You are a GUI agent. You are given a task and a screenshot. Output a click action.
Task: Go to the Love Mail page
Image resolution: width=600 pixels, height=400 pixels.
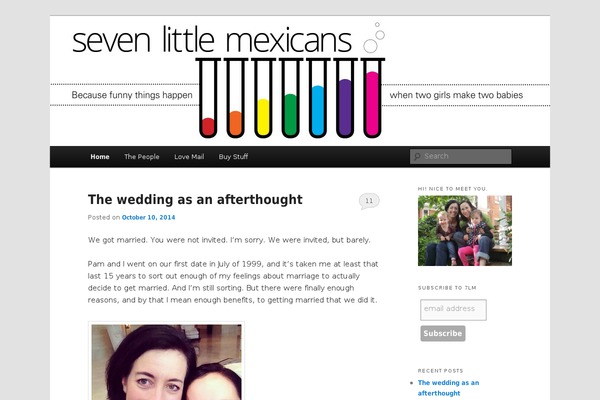click(x=189, y=157)
